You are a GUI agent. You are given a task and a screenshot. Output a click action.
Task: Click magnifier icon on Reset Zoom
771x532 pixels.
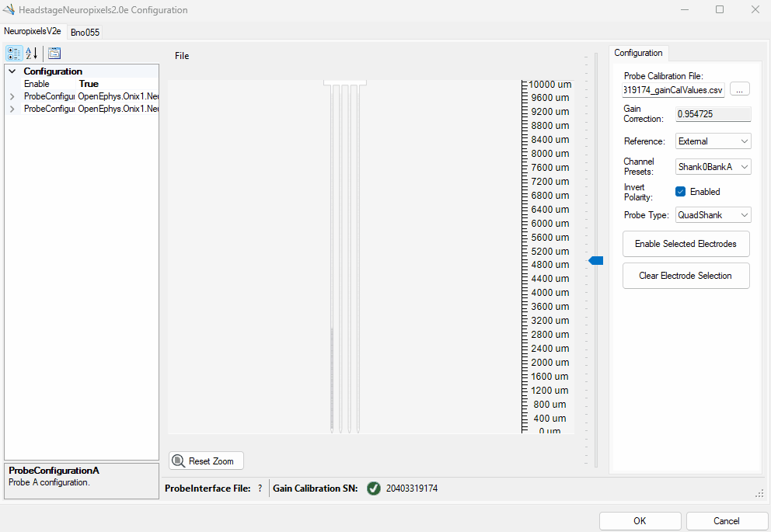click(x=178, y=461)
